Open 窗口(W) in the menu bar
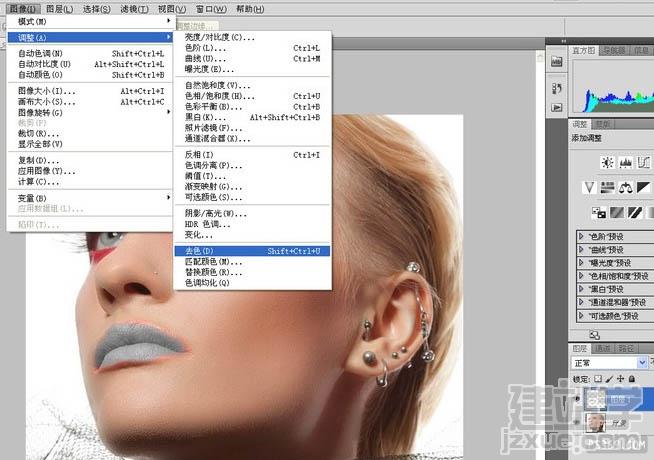654x460 pixels. tap(211, 9)
